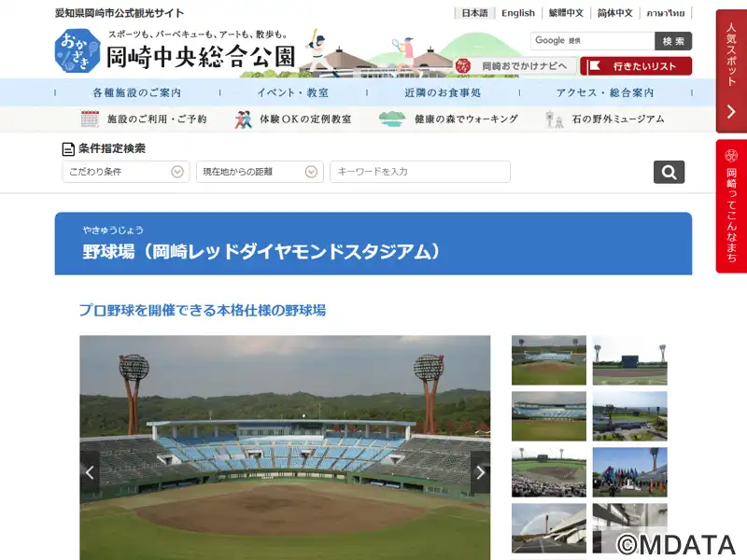This screenshot has height=560, width=747.
Task: Open the 岡崎ってこんなまち side tab
Action: click(x=731, y=206)
